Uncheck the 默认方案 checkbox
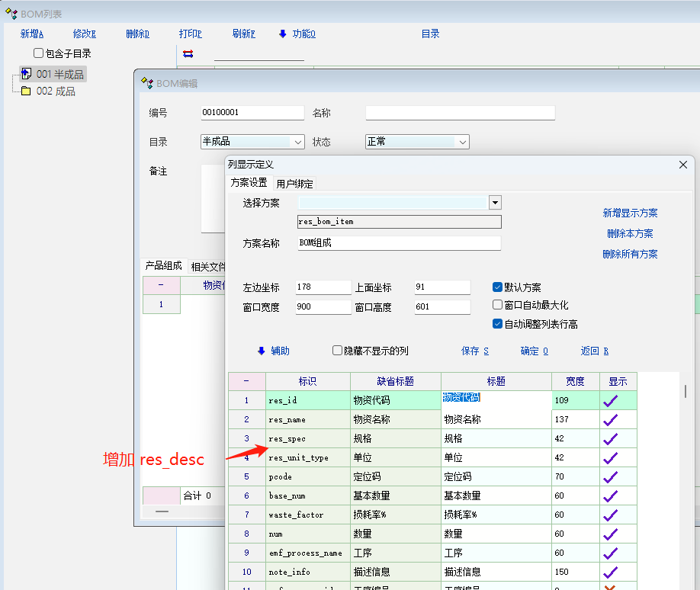Viewport: 700px width, 590px height. pyautogui.click(x=498, y=287)
